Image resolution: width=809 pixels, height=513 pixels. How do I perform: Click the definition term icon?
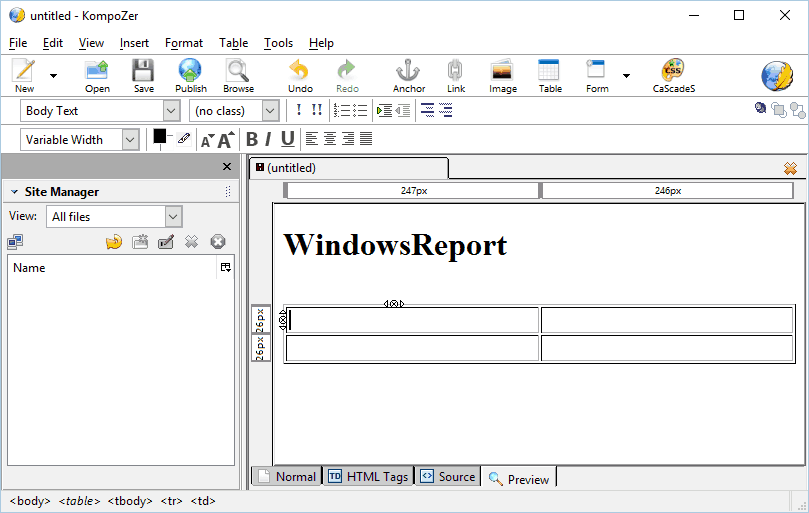click(x=427, y=110)
